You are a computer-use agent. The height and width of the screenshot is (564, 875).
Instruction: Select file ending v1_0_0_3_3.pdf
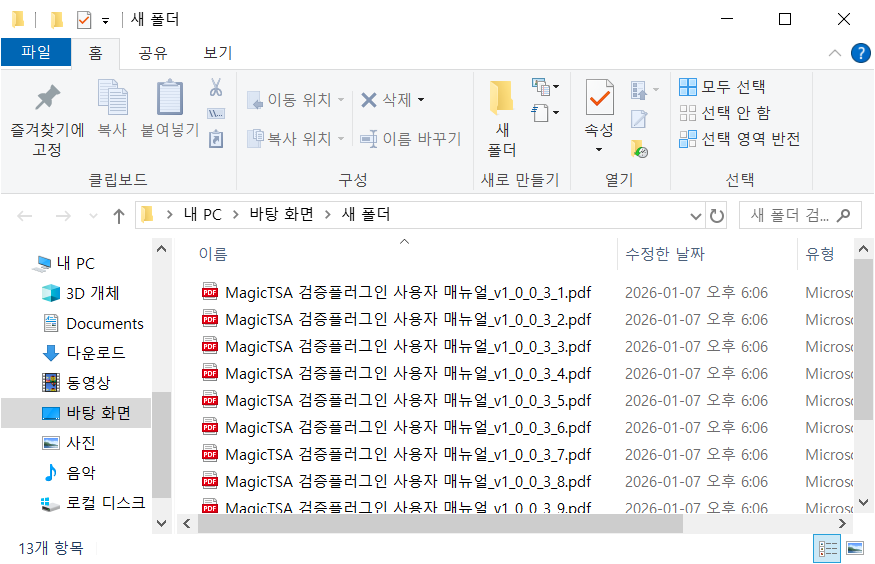(x=396, y=346)
